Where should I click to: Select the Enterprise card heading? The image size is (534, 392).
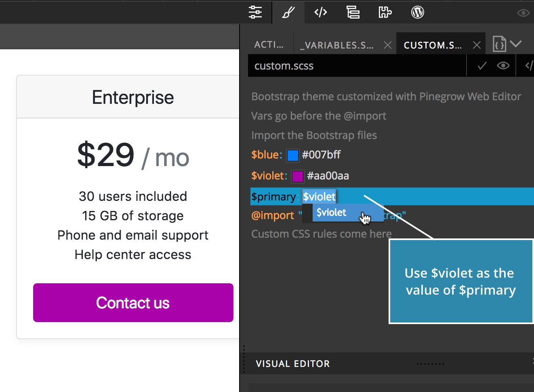[x=133, y=97]
